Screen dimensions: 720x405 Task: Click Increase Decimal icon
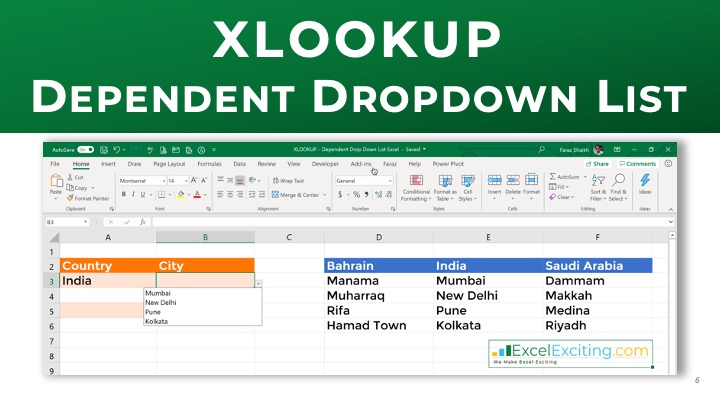[x=378, y=195]
